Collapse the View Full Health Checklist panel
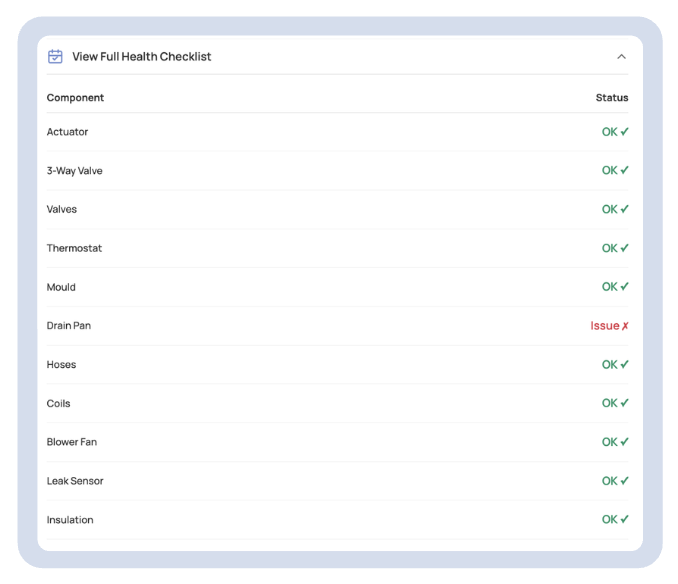Screen dimensions: 678x584 (621, 57)
